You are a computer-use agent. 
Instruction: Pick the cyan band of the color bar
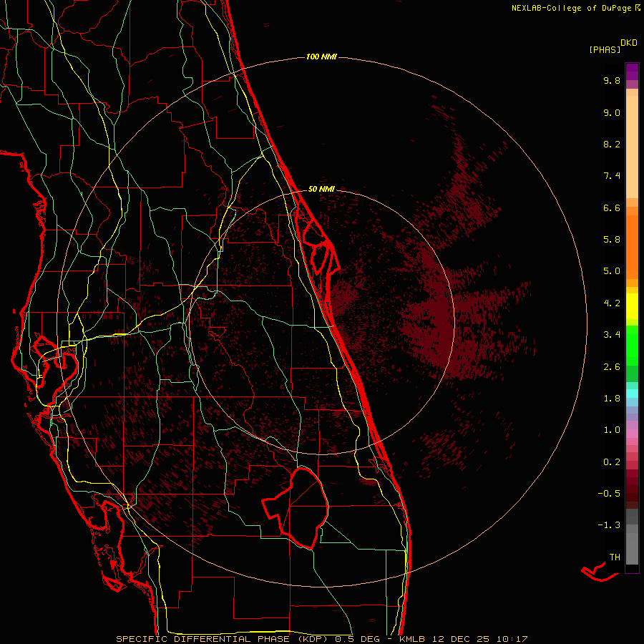tap(632, 394)
